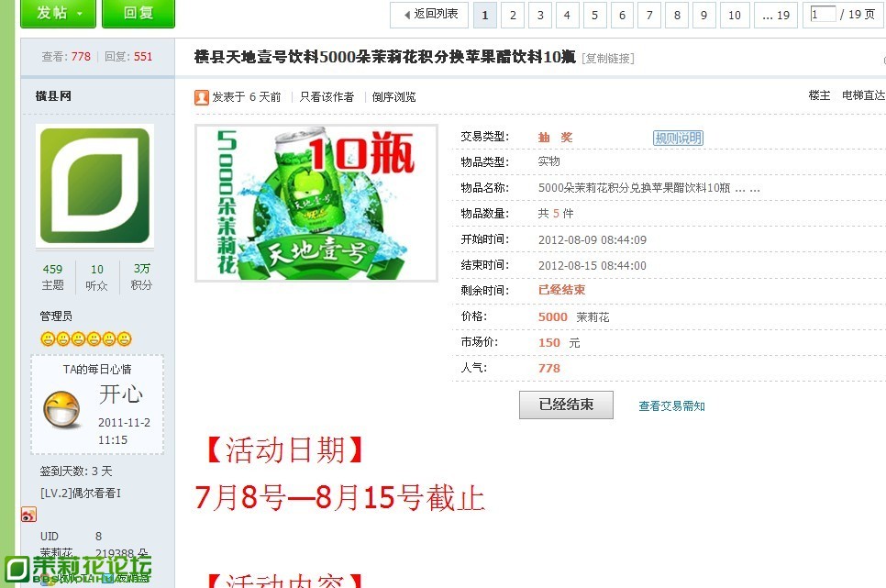Focus the page number input field
This screenshot has width=886, height=588.
(x=823, y=14)
